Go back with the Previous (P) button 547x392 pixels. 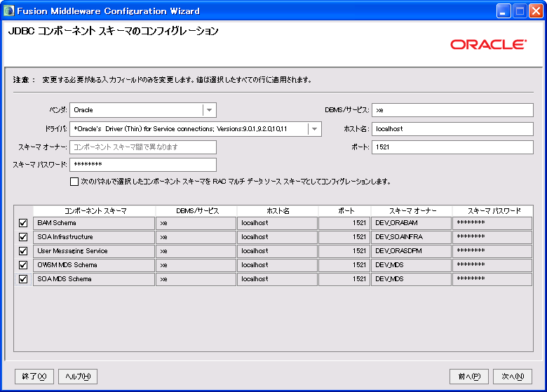[x=469, y=377]
